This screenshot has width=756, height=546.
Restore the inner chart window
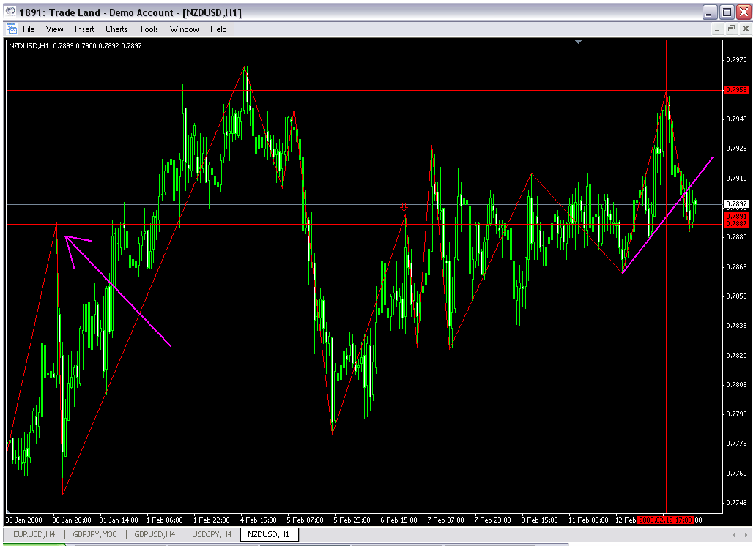pyautogui.click(x=730, y=29)
